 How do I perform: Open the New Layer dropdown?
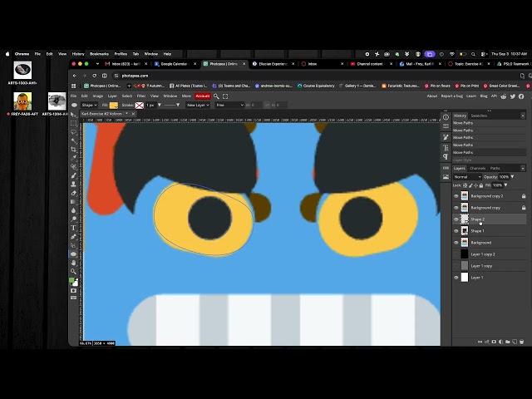[x=198, y=106]
